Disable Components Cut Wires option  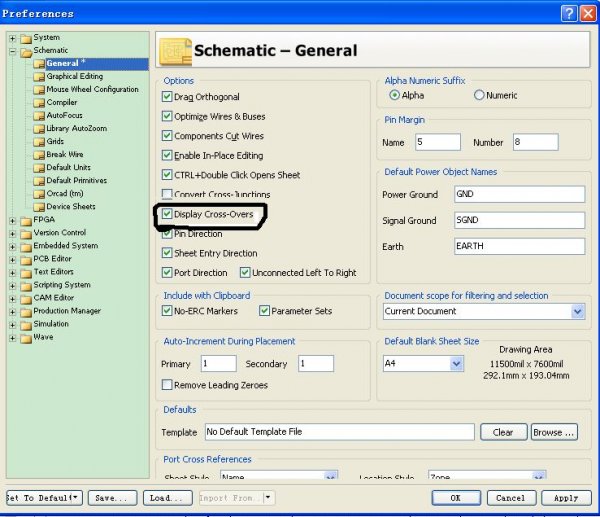pyautogui.click(x=167, y=135)
